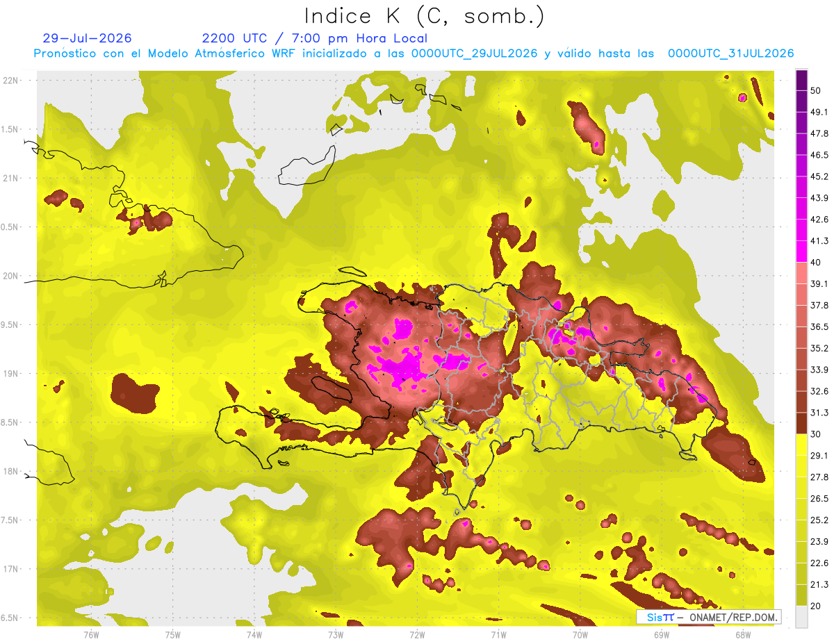Click the color bar value "50"
Image resolution: width=834 pixels, height=644 pixels.
[x=816, y=90]
